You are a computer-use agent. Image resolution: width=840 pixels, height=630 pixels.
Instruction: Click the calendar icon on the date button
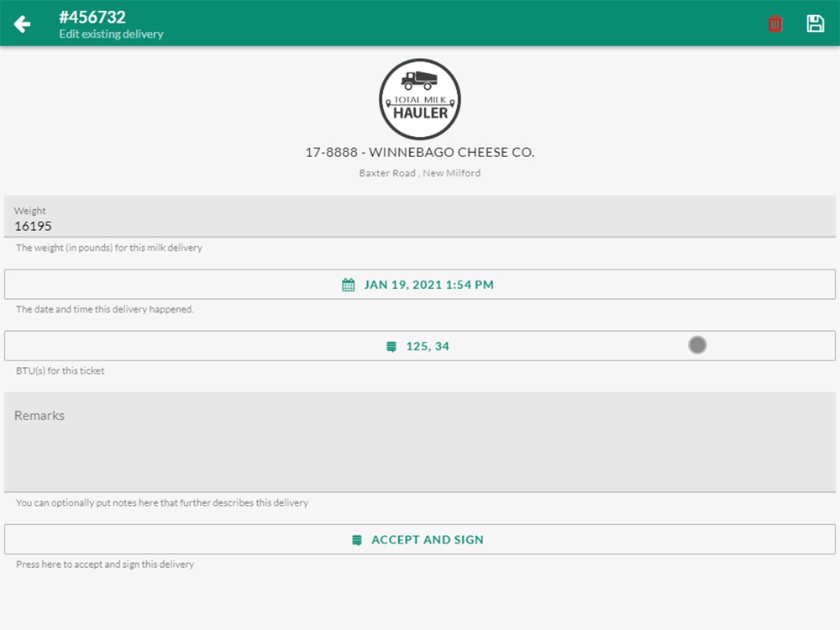tap(349, 285)
